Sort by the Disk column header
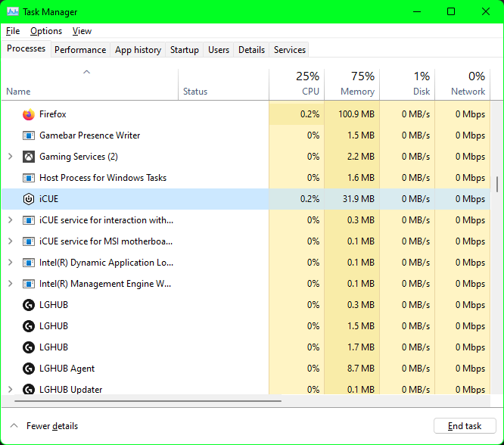Screen dimensions: 504x445 407,84
